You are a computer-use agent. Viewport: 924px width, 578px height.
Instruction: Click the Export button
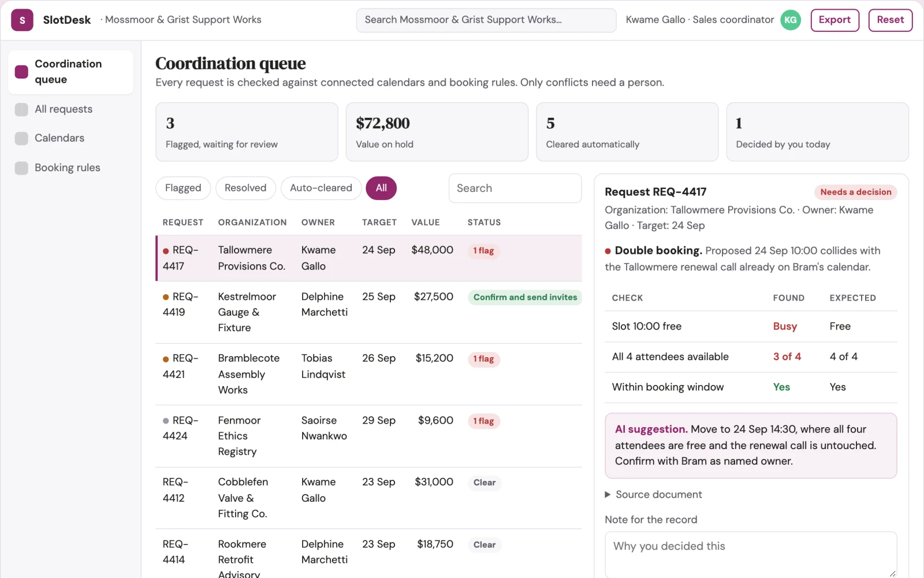834,20
